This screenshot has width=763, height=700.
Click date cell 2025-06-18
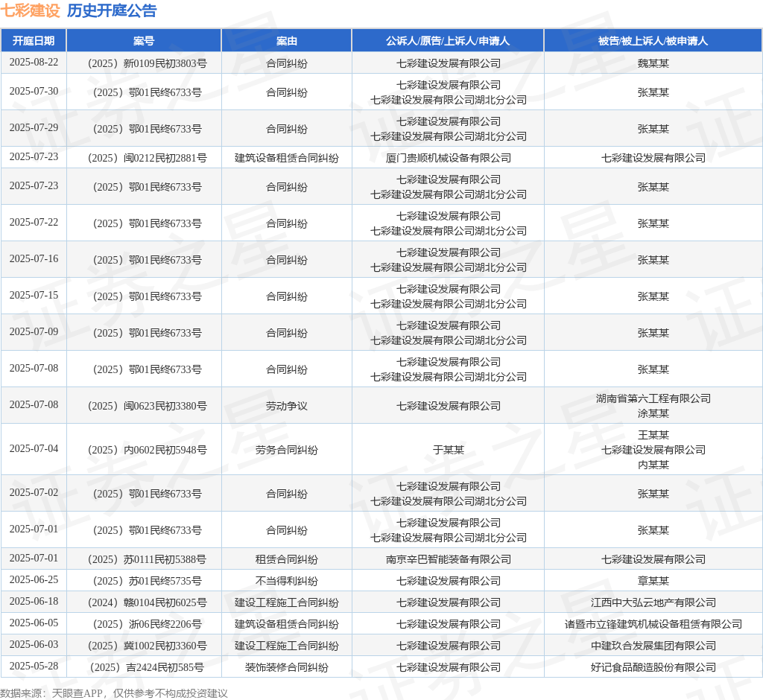point(34,601)
